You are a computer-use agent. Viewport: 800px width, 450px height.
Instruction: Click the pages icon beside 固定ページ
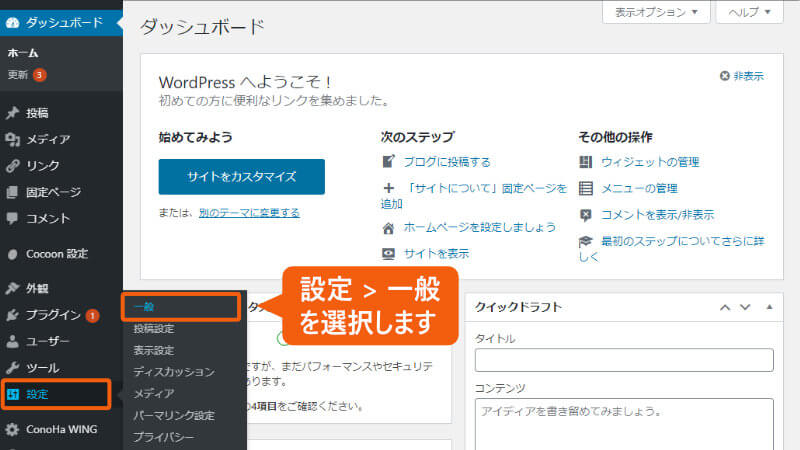pos(12,192)
